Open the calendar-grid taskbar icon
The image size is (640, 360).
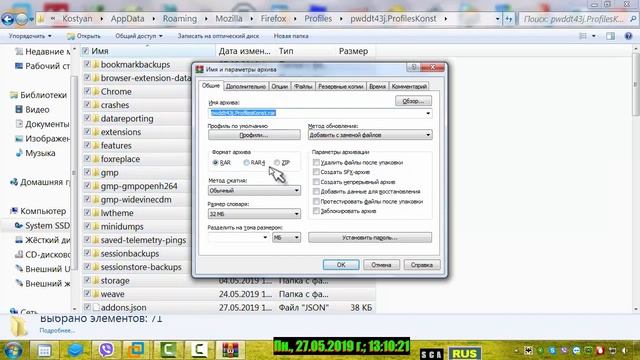coord(44,350)
